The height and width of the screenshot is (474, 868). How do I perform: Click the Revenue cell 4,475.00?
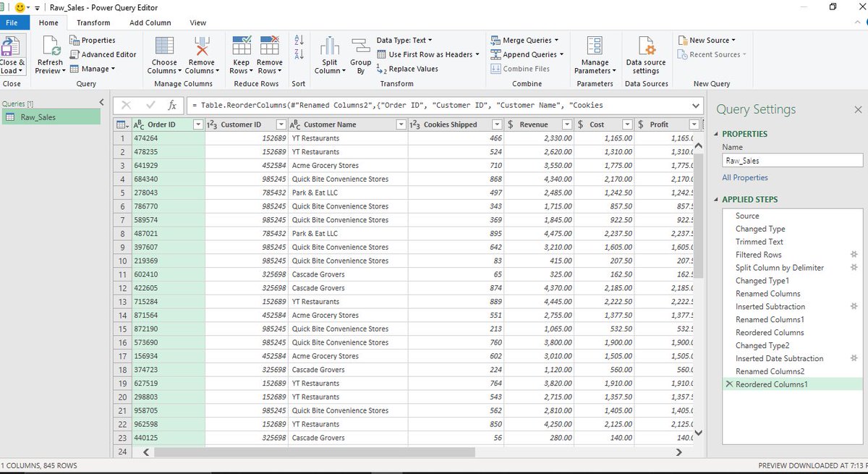(x=540, y=234)
